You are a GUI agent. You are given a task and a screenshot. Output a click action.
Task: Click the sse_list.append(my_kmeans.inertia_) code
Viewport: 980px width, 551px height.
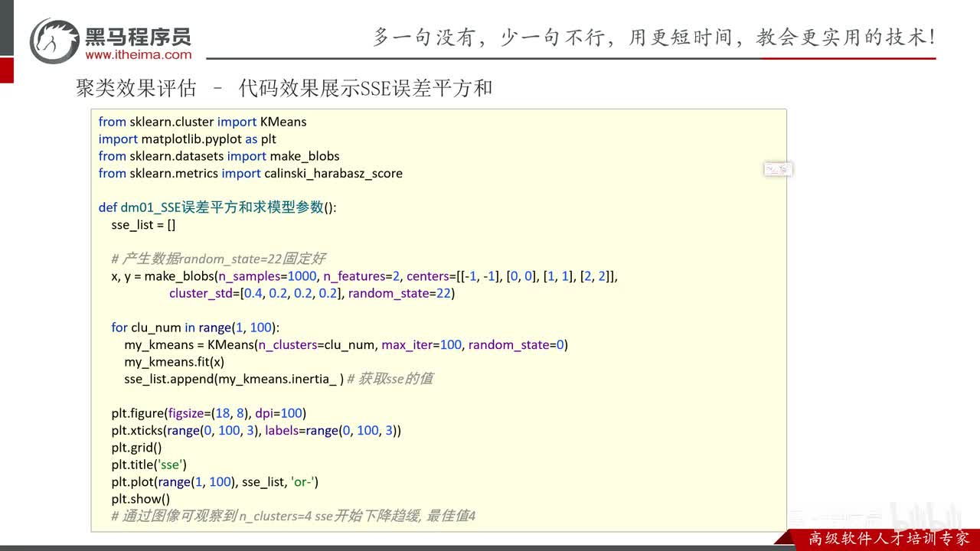[234, 379]
